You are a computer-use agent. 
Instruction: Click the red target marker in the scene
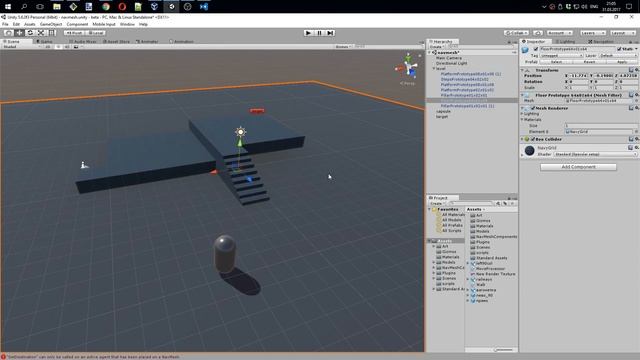tap(257, 111)
